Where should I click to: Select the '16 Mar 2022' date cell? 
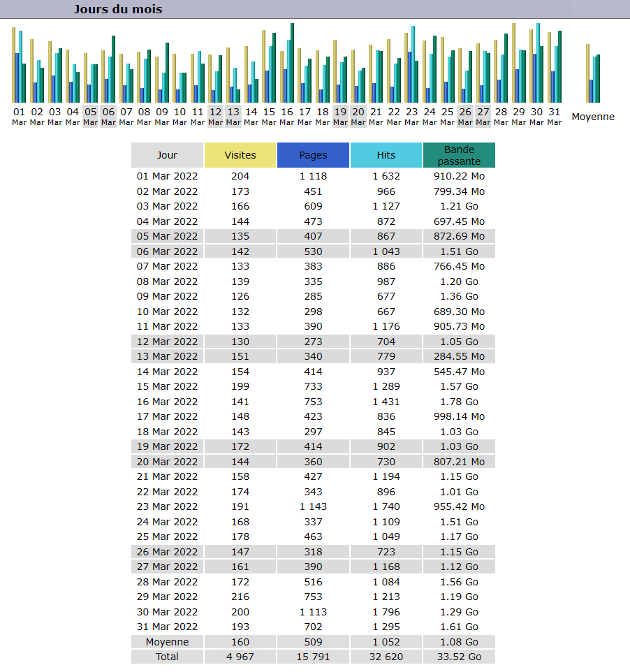pyautogui.click(x=167, y=402)
